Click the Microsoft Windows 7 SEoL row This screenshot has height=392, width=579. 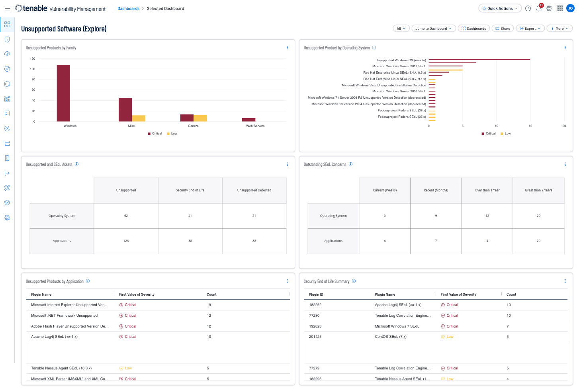click(436, 326)
